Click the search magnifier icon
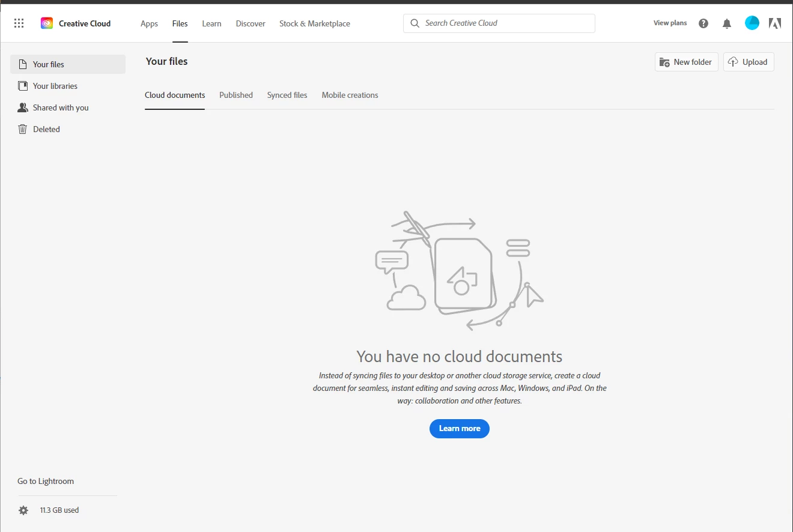The image size is (793, 532). click(x=415, y=23)
